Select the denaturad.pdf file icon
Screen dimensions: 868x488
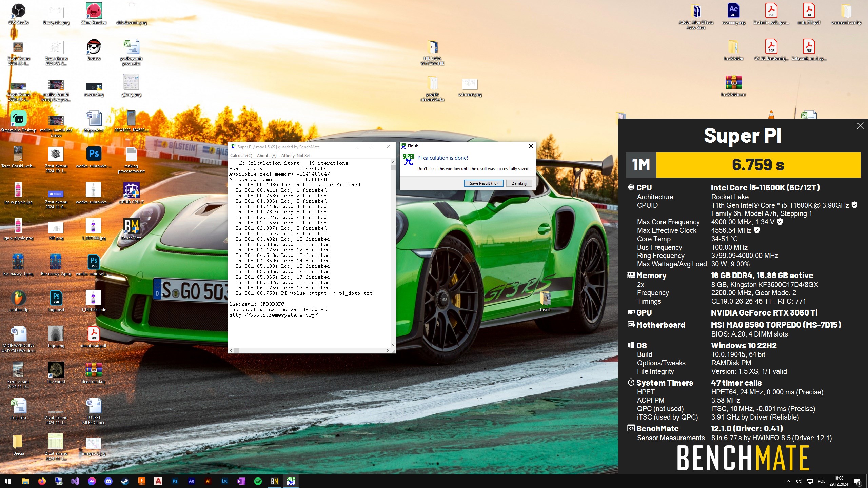click(94, 337)
